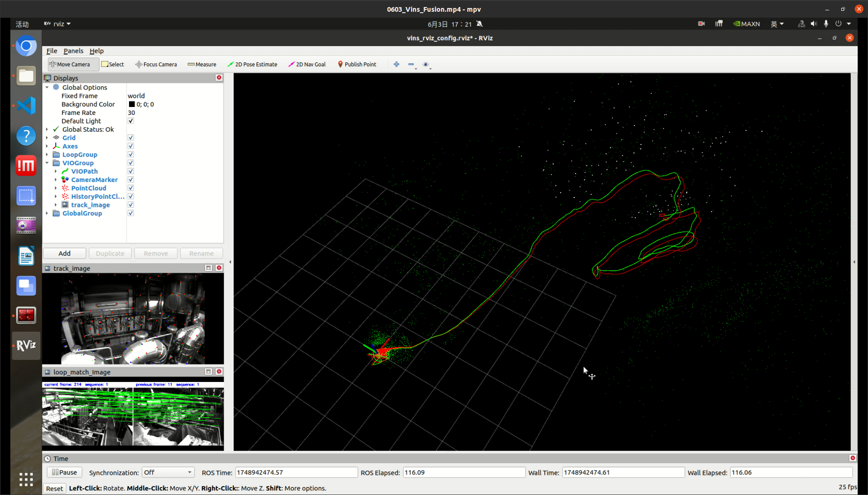Open the Chromium browser from dock
The width and height of the screenshot is (868, 495).
[26, 46]
